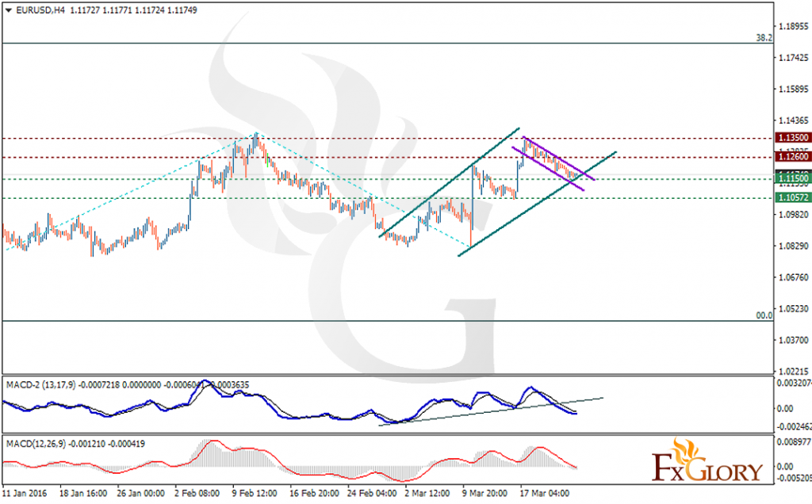Image resolution: width=812 pixels, height=504 pixels.
Task: Click the 1.02215 price axis value
Action: (794, 372)
